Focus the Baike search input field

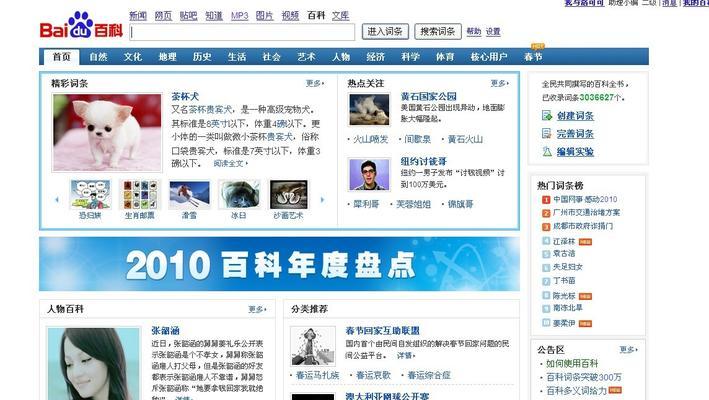pos(242,32)
